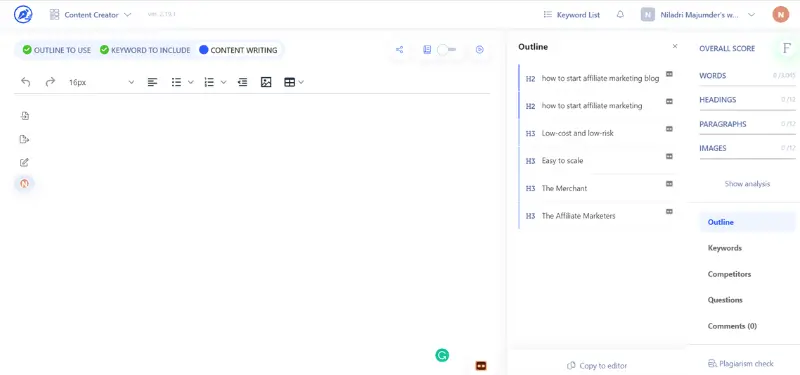Screen dimensions: 800x375
Task: Redo the last edit
Action: pyautogui.click(x=50, y=82)
